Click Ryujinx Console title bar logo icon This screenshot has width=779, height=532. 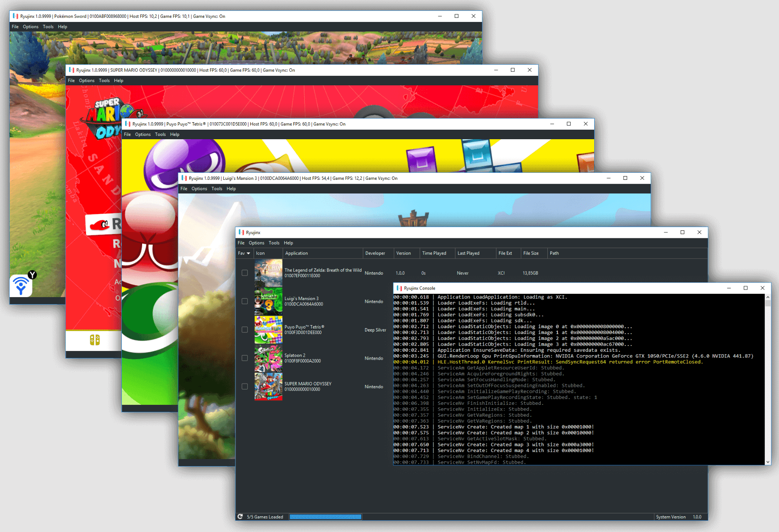[x=399, y=288]
